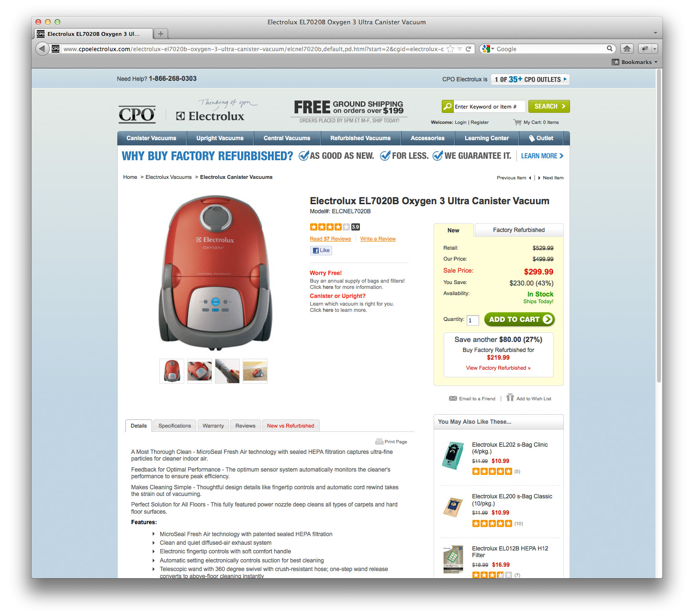Open a new browser tab with plus
This screenshot has width=694, height=616.
[161, 34]
